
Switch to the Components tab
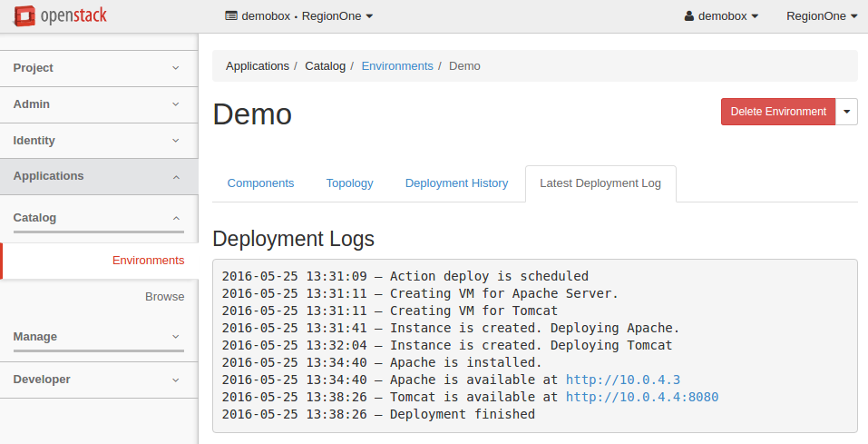coord(260,183)
